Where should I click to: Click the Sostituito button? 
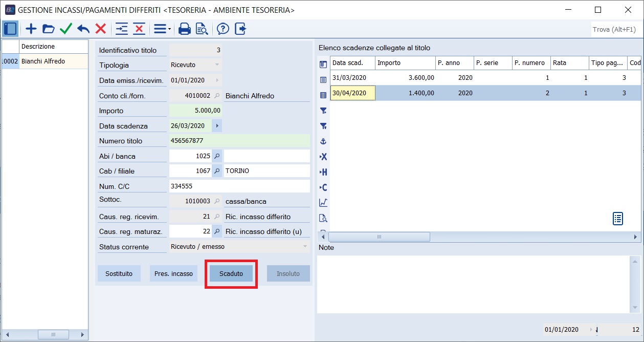tap(119, 274)
